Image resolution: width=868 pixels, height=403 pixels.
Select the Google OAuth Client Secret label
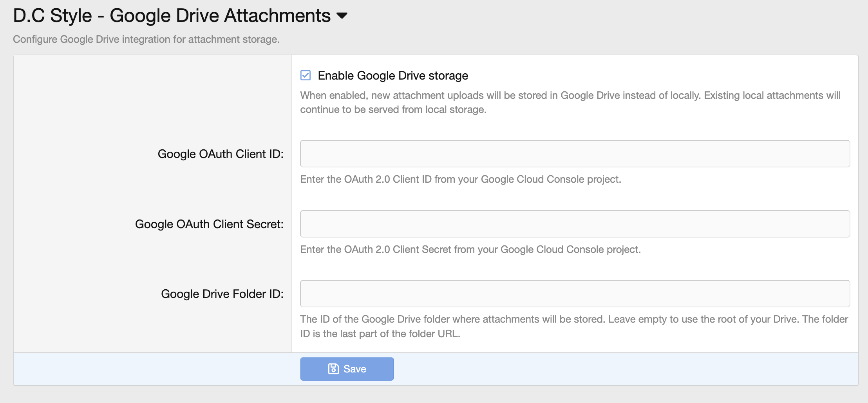click(x=209, y=224)
